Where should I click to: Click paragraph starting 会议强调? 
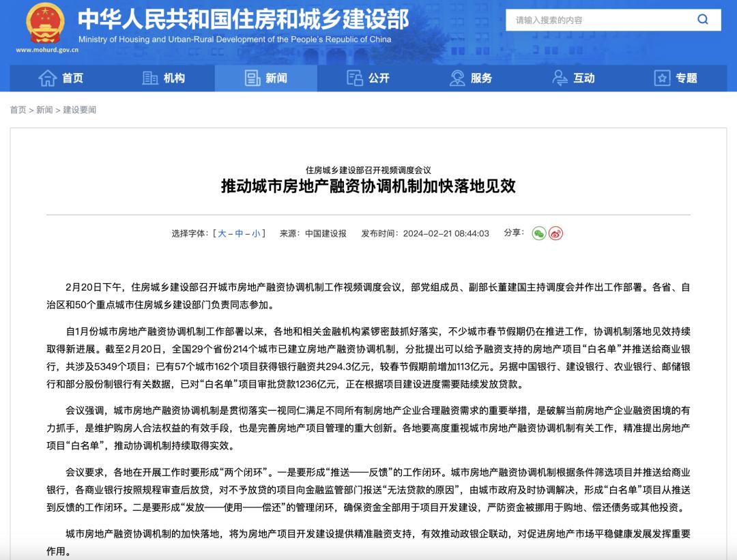tap(369, 428)
